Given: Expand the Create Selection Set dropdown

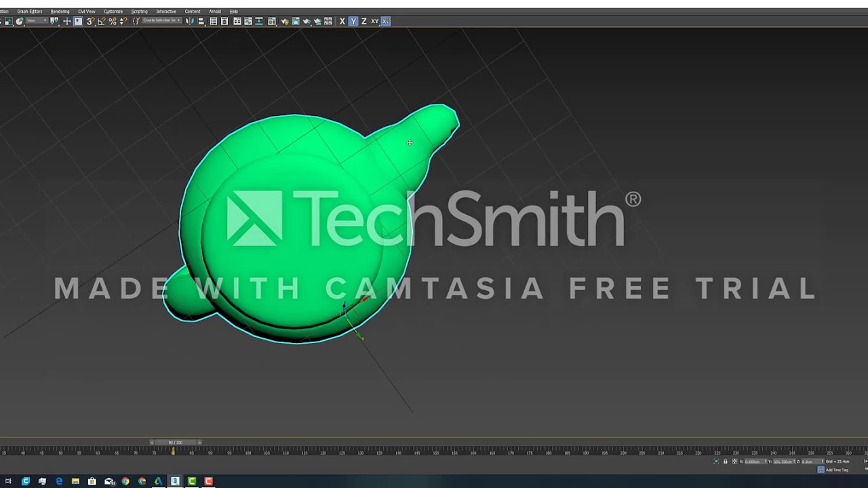Looking at the screenshot, I should coord(161,21).
